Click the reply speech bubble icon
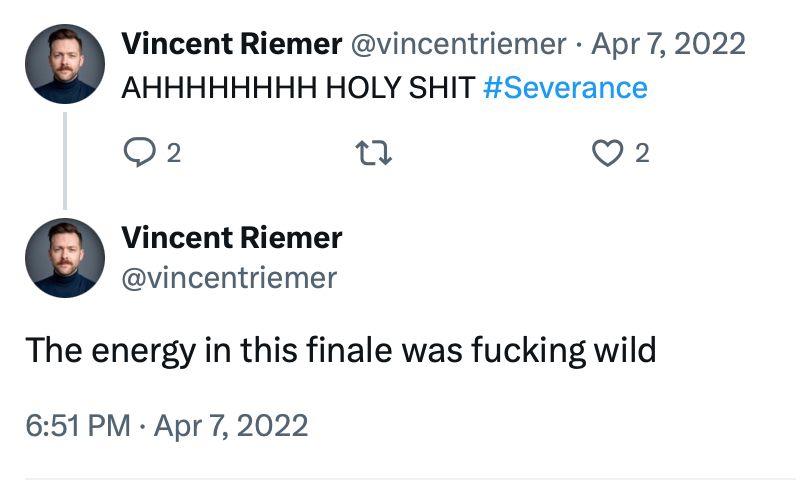The image size is (796, 486). pos(135,152)
